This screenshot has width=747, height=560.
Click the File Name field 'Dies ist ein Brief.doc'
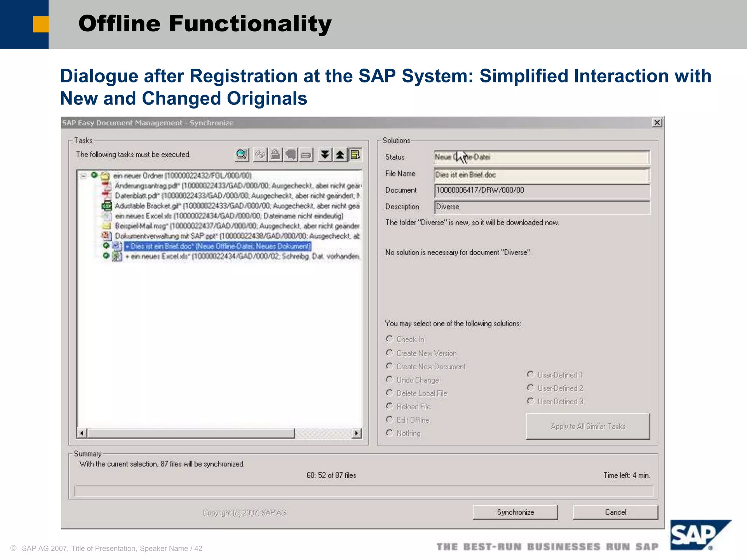(x=542, y=175)
